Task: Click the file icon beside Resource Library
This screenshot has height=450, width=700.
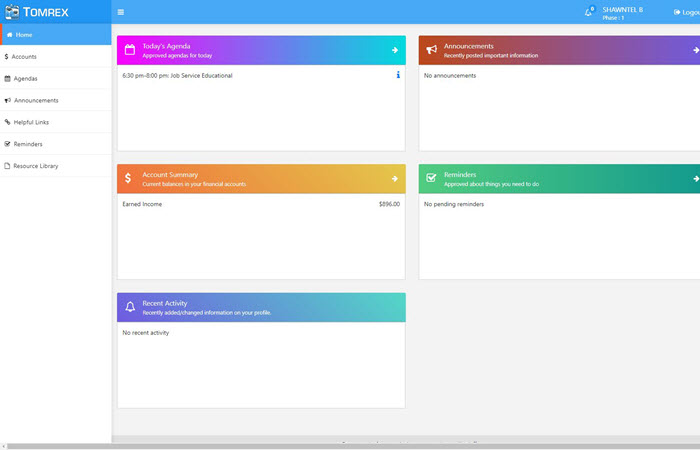Action: click(7, 166)
